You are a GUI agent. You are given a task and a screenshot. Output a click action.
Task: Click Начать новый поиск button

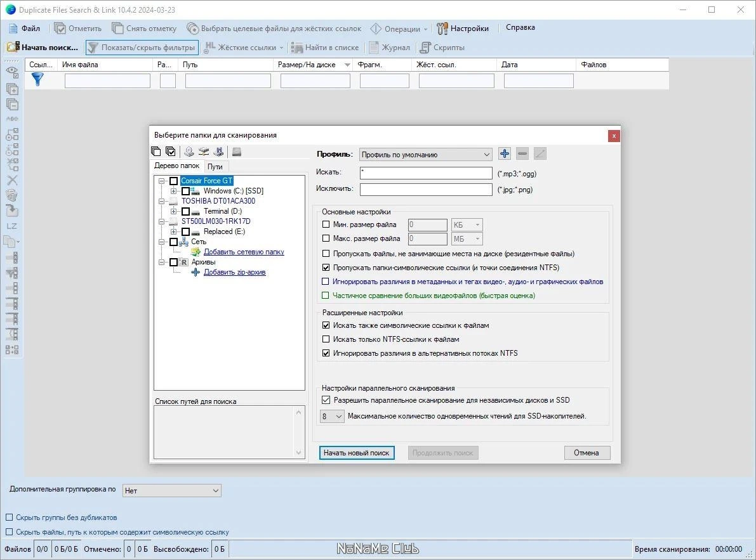(356, 453)
